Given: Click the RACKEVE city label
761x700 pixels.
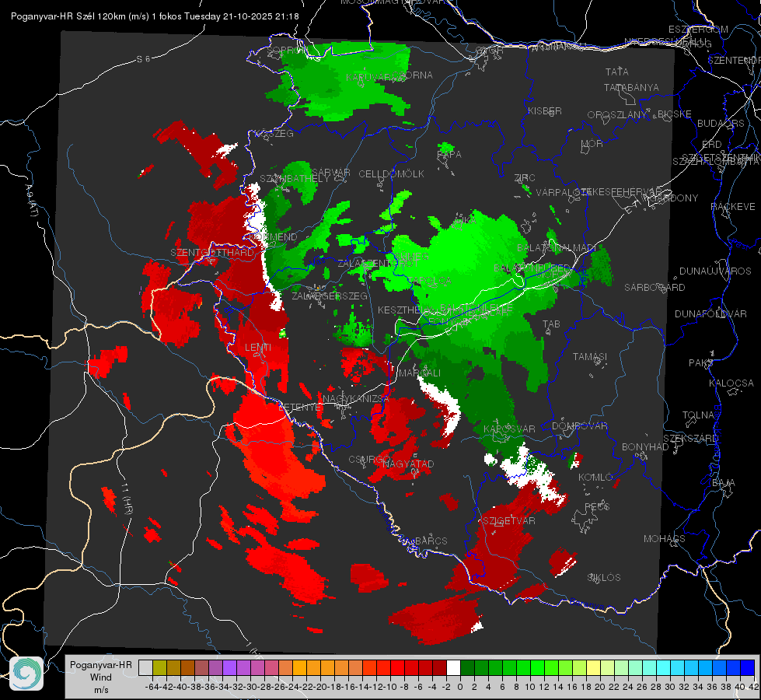Looking at the screenshot, I should [x=733, y=206].
